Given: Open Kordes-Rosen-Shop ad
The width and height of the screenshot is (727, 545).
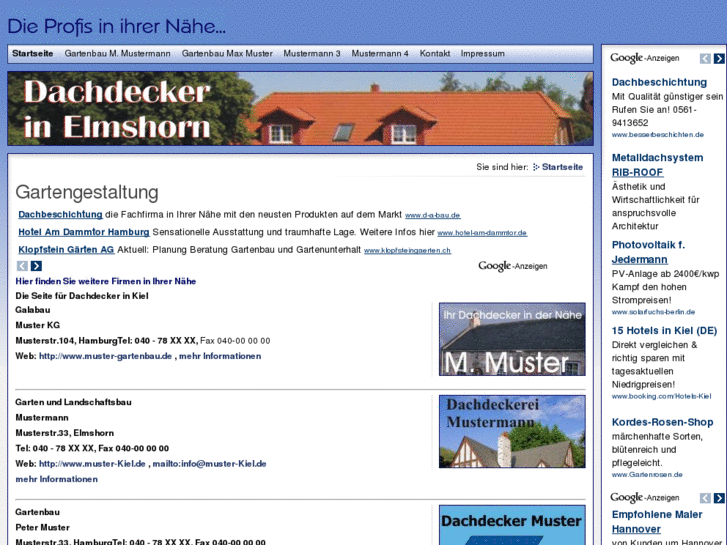Looking at the screenshot, I should [662, 422].
